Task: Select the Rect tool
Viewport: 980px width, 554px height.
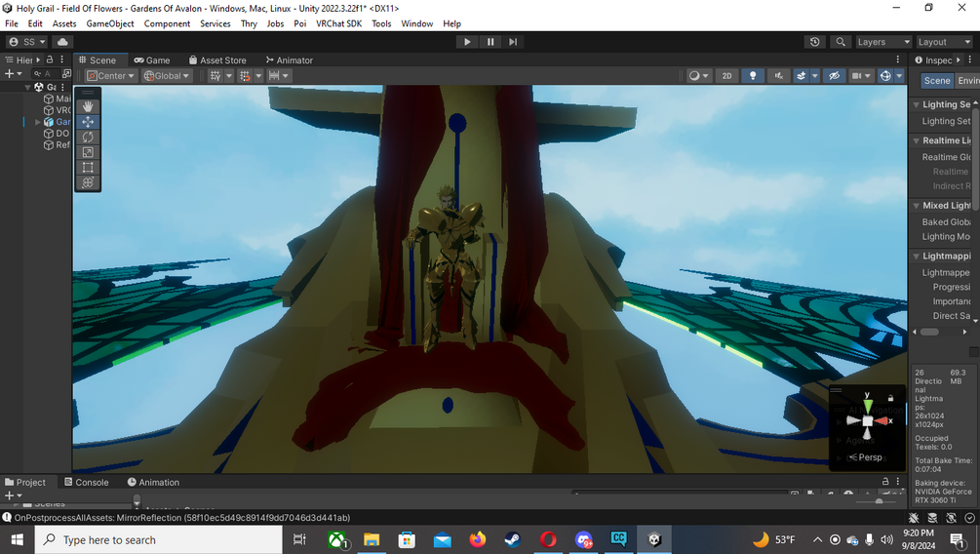Action: [88, 167]
